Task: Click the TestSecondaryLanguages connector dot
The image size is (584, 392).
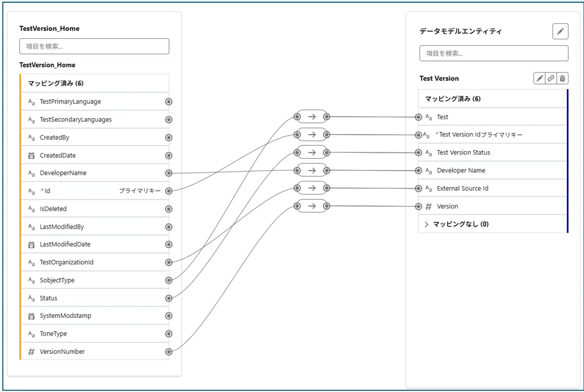Action: 169,119
